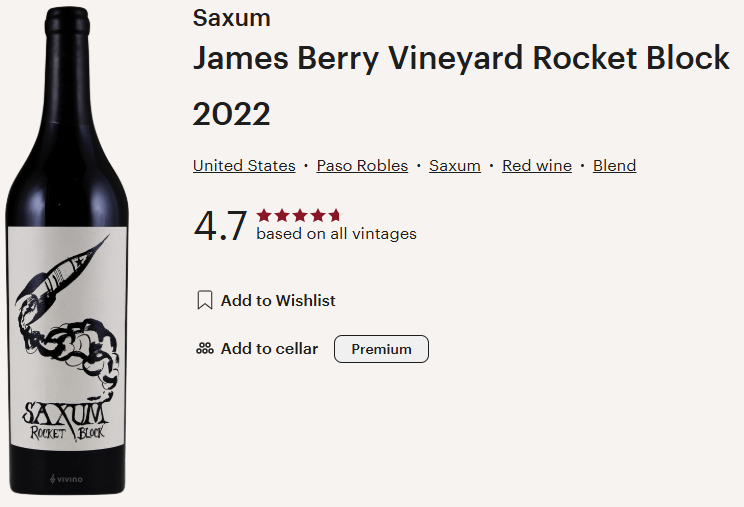This screenshot has height=507, width=744.
Task: Open the Red wine category link
Action: (x=537, y=166)
